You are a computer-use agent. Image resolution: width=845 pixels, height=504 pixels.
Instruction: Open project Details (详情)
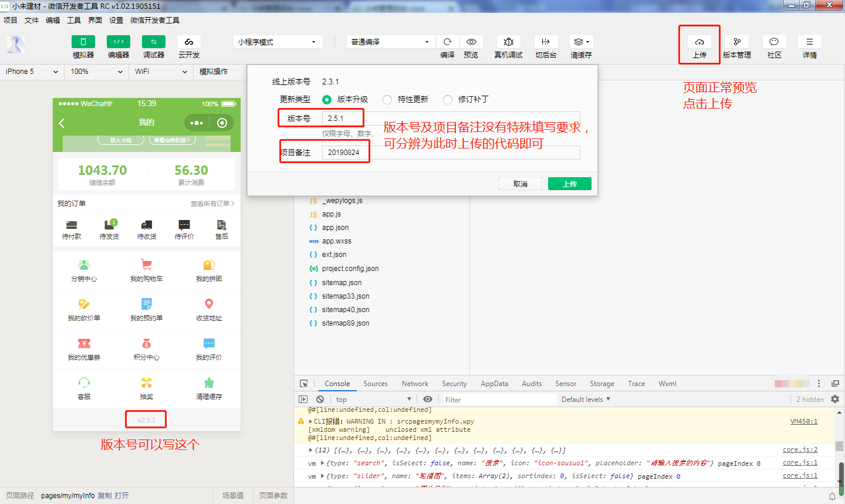coord(810,42)
